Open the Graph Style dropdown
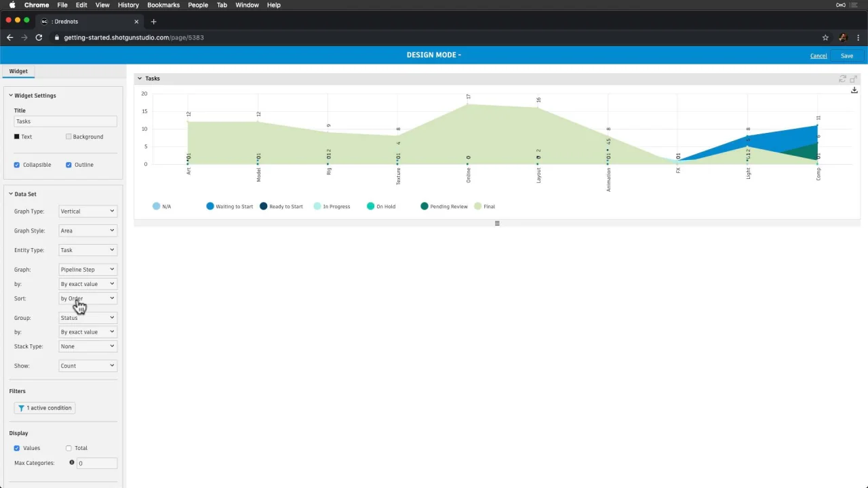Screen dimensions: 868x488 click(87, 230)
